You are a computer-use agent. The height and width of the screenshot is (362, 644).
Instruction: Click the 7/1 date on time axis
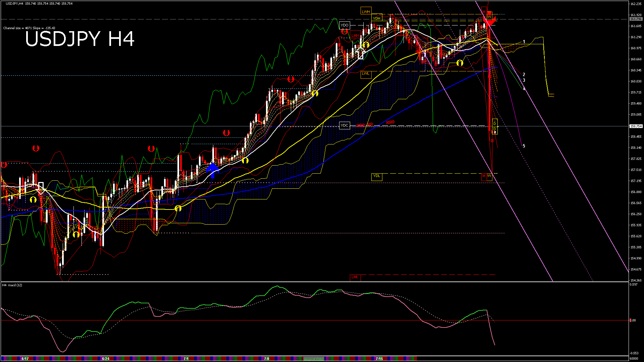click(186, 359)
